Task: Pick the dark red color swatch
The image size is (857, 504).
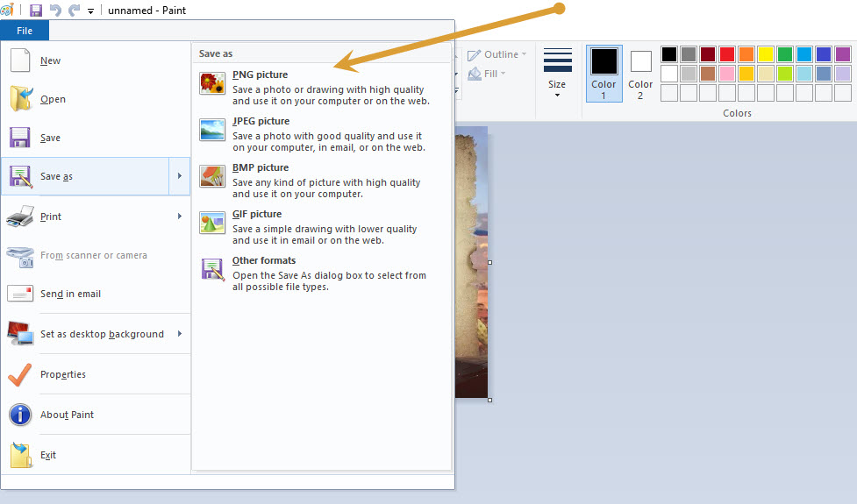Action: [x=708, y=54]
